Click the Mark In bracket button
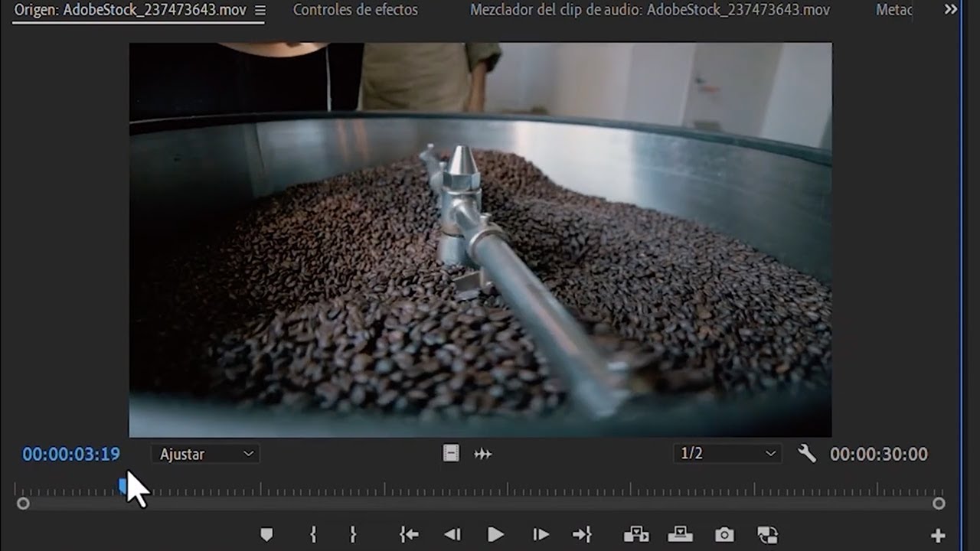980x551 pixels. pyautogui.click(x=313, y=535)
